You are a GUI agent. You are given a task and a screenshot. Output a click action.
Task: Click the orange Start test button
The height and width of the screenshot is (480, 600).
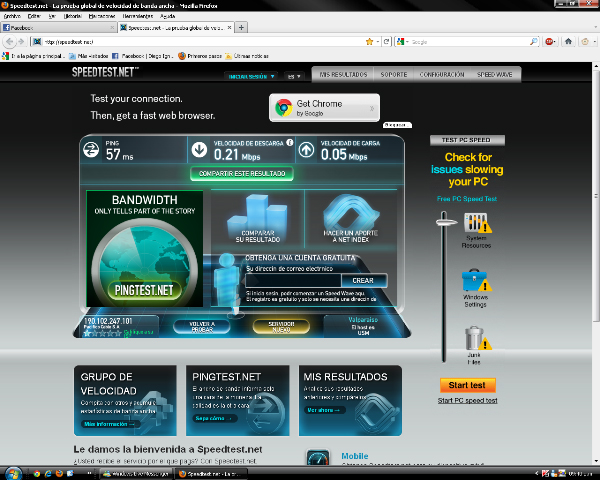[x=467, y=385]
